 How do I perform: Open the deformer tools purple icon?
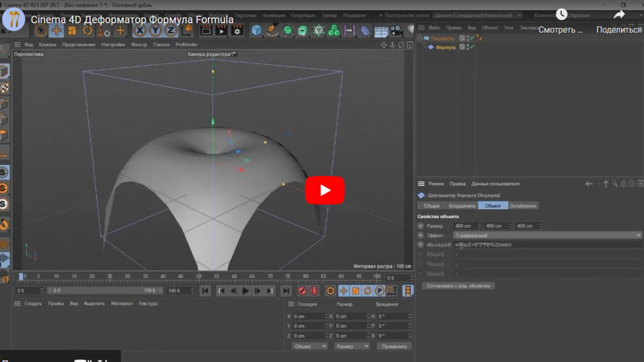(365, 31)
